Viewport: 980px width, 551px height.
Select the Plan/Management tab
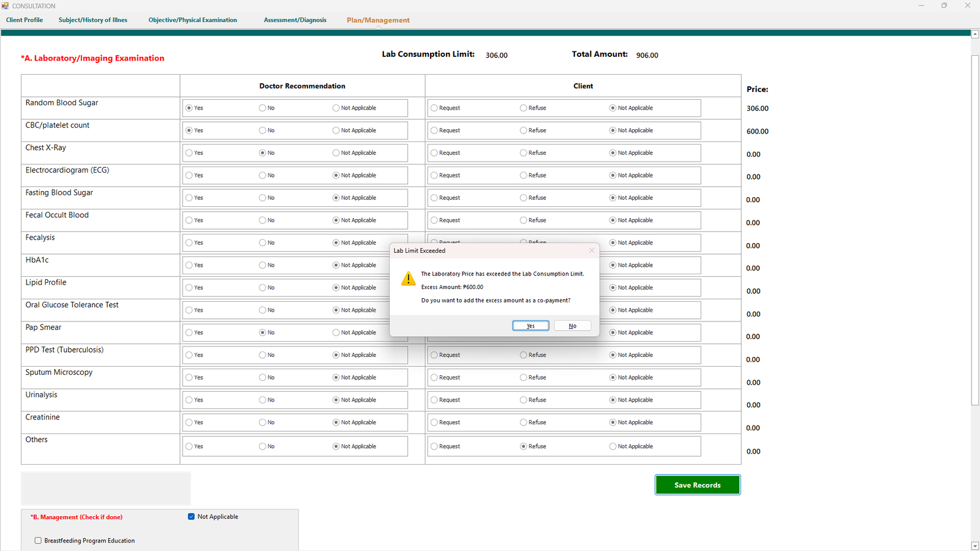point(378,20)
